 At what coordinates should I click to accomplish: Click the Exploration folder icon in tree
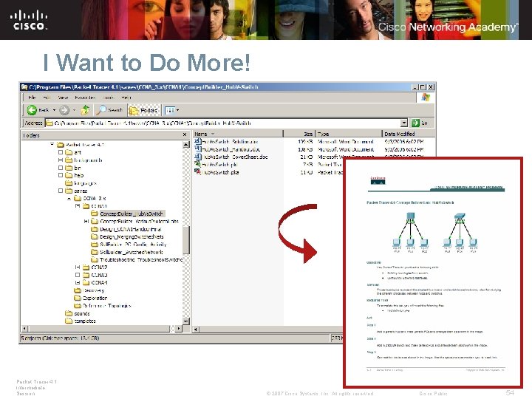[x=78, y=298]
